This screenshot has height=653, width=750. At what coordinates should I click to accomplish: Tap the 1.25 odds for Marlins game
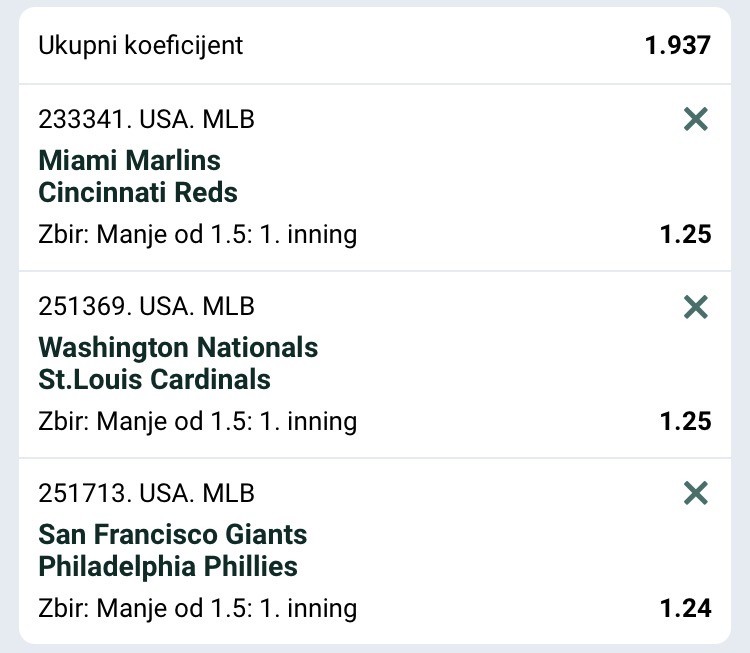685,235
